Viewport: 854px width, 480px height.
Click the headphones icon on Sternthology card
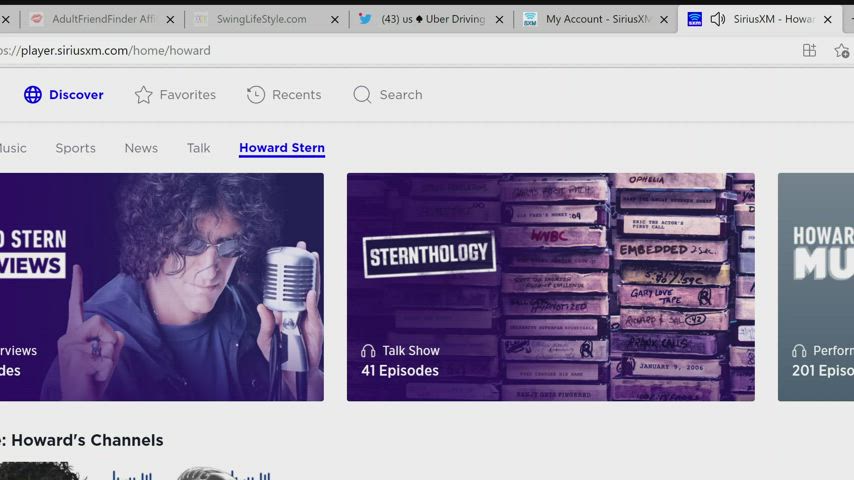point(368,351)
